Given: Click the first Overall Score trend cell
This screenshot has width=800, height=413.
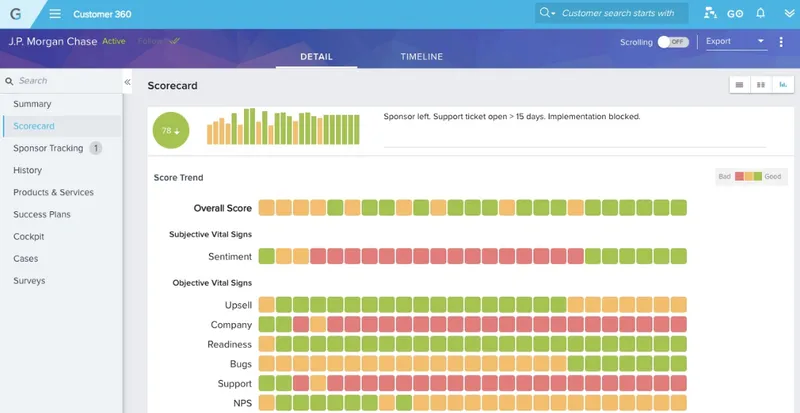Looking at the screenshot, I should point(267,208).
